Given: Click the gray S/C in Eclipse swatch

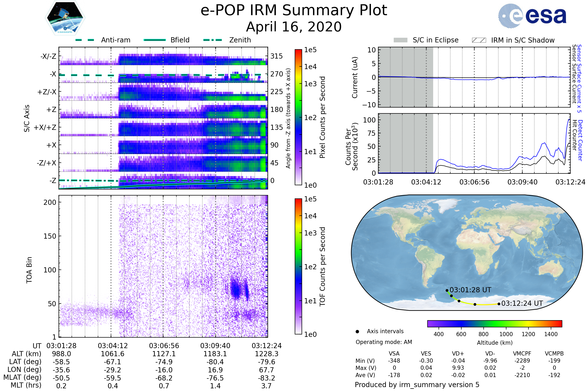Looking at the screenshot, I should coord(400,40).
